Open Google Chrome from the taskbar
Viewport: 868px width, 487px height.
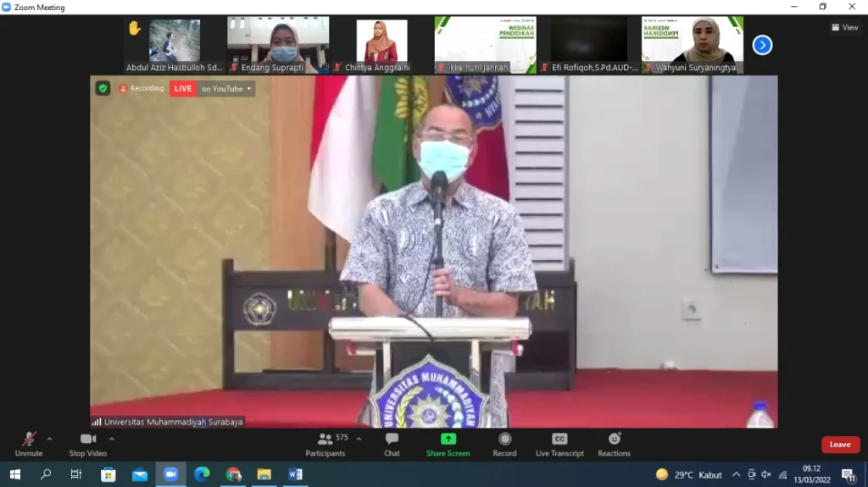(x=233, y=474)
